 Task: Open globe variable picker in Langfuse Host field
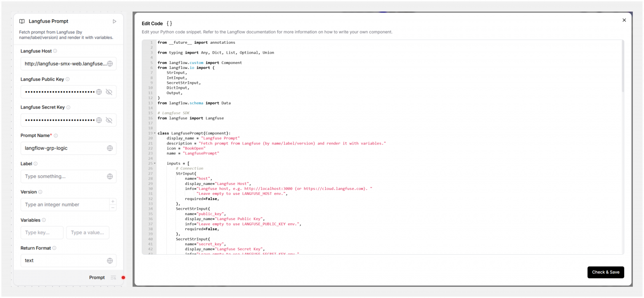[110, 64]
